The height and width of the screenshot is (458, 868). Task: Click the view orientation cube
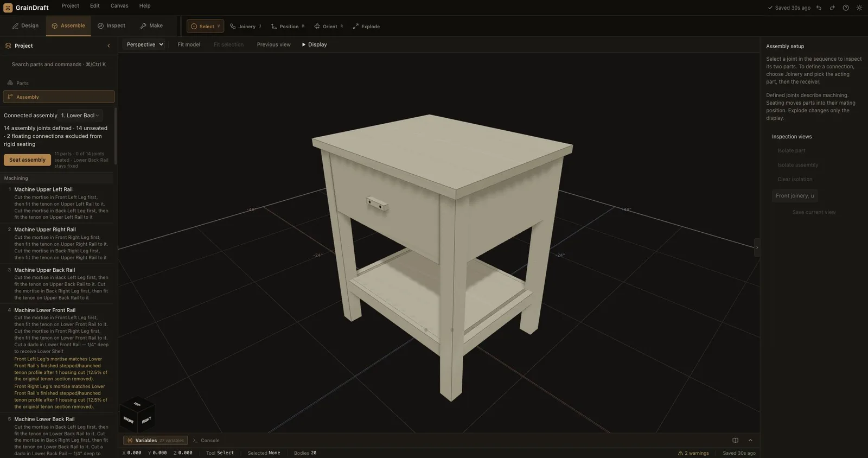137,416
